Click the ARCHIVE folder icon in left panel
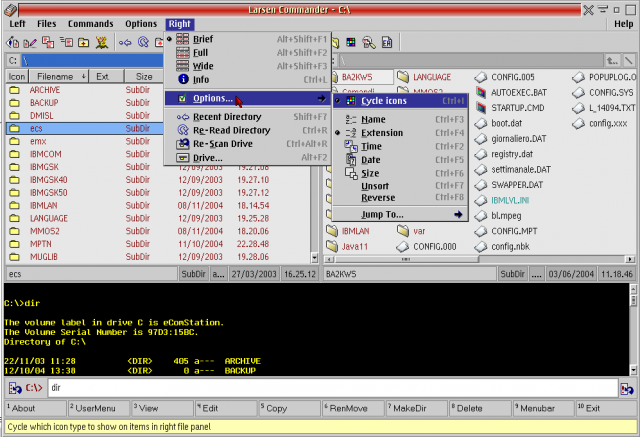 click(15, 90)
